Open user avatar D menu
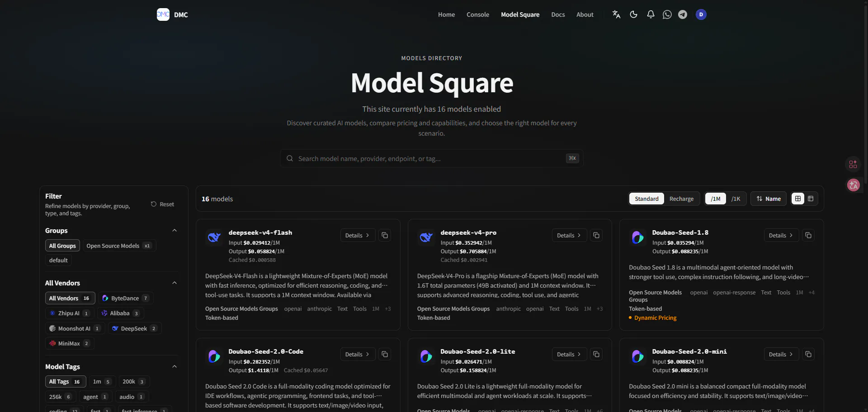868x412 pixels. [x=701, y=14]
